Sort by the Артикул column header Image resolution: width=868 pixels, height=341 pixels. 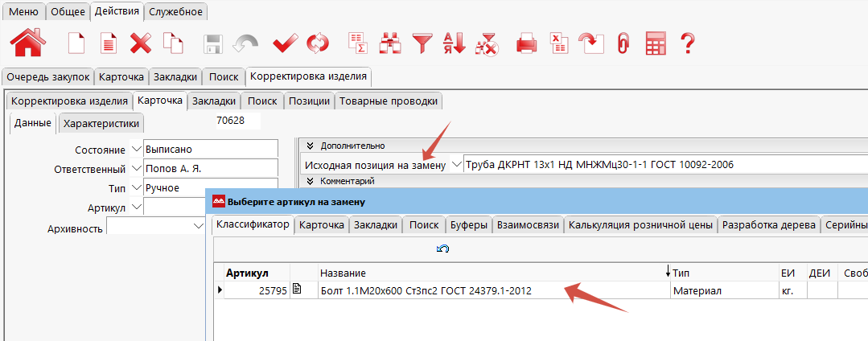pos(257,273)
